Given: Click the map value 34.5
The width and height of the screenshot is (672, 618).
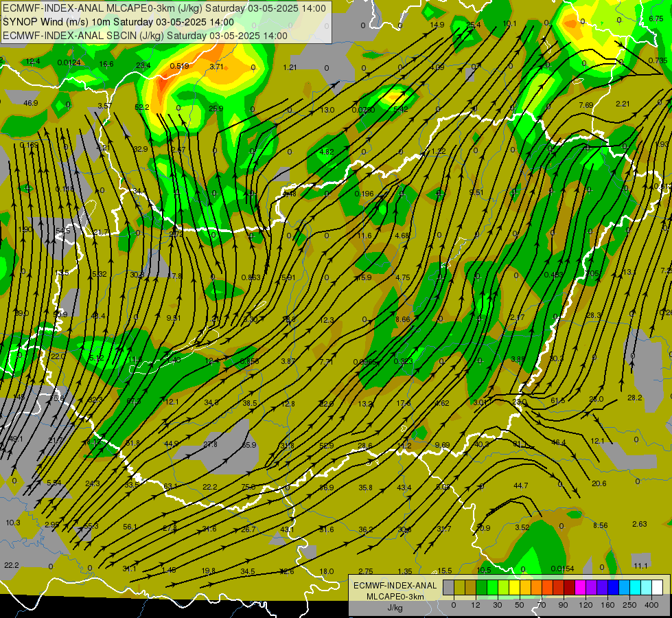Looking at the screenshot, I should [x=248, y=571].
